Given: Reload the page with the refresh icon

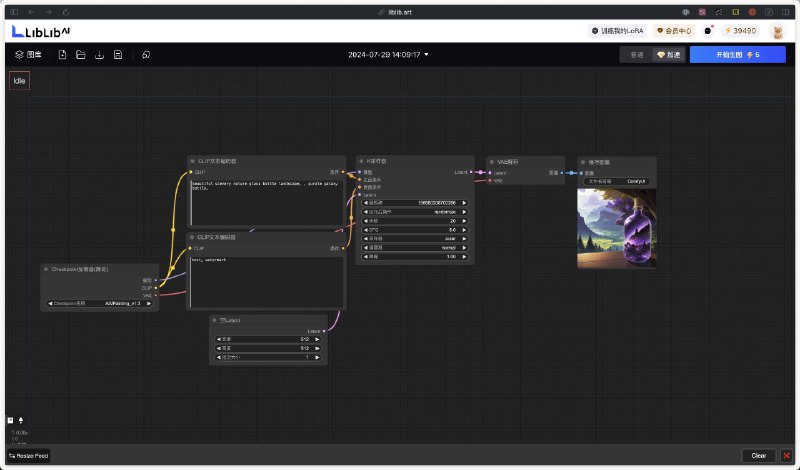Looking at the screenshot, I should [66, 12].
